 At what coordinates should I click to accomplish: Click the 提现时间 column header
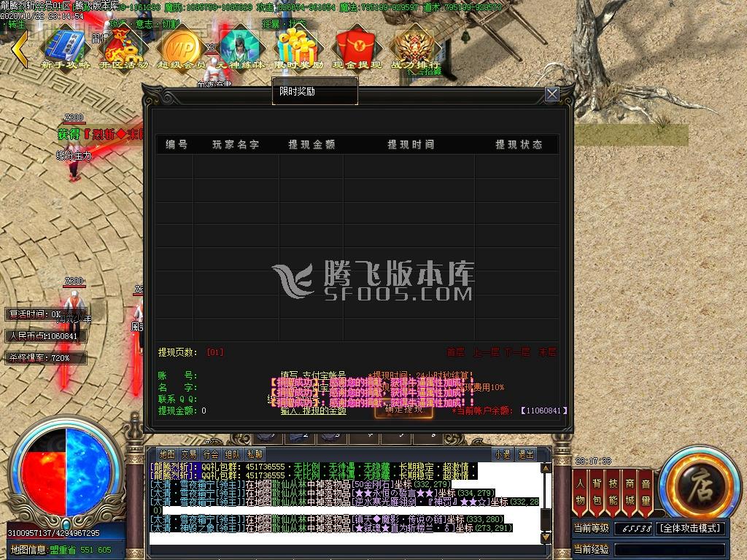tap(411, 144)
